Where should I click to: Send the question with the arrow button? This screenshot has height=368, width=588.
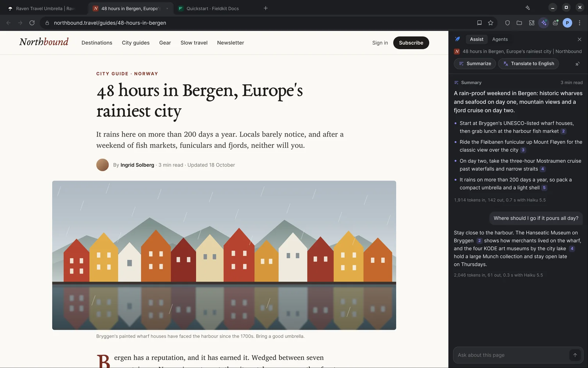(x=575, y=355)
